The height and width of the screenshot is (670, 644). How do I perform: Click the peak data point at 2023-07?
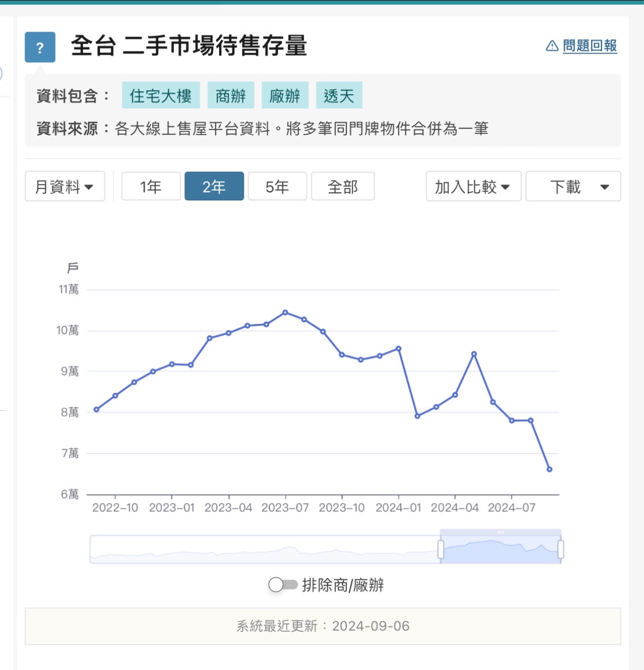coord(285,313)
